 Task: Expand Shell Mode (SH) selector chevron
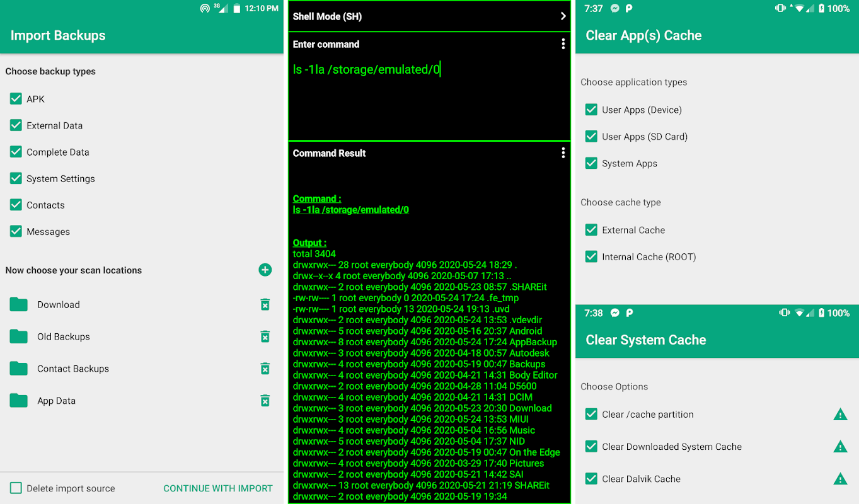click(563, 16)
